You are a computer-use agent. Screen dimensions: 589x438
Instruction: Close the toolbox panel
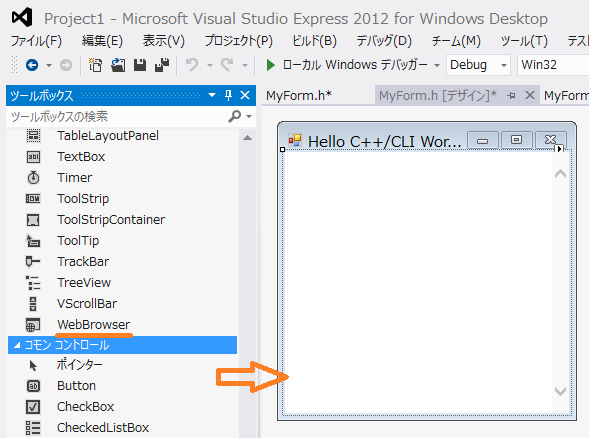tap(245, 95)
